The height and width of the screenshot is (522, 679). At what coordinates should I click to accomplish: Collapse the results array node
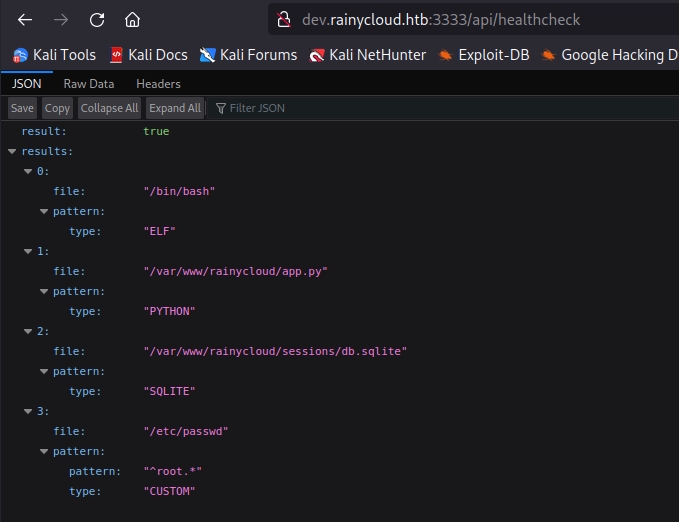pyautogui.click(x=12, y=151)
